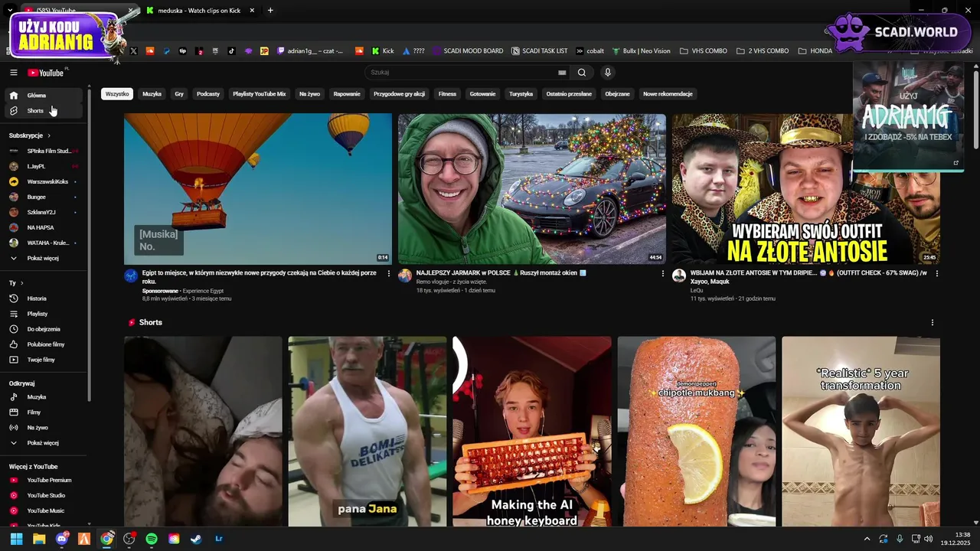
Task: Open LJayPL subscription channel
Action: [44, 166]
